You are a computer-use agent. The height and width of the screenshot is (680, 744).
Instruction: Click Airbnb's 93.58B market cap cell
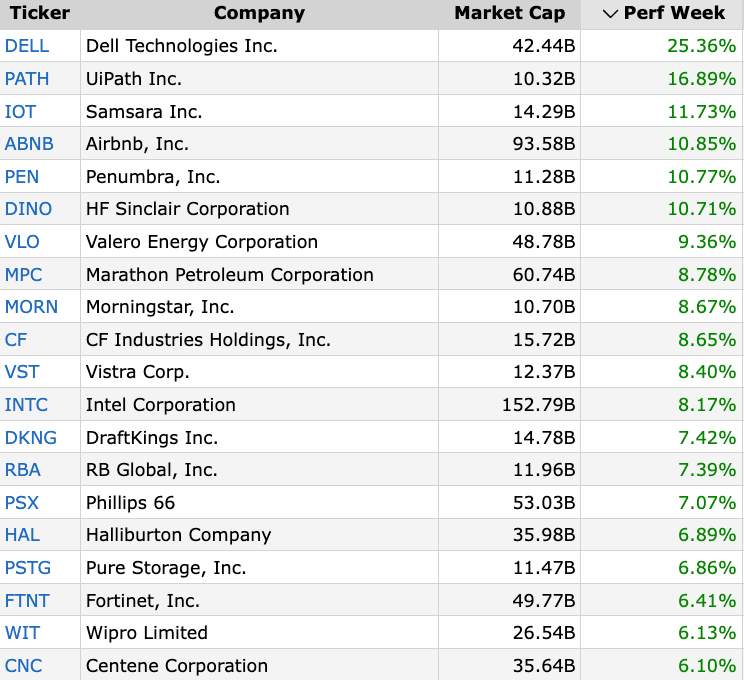(542, 144)
